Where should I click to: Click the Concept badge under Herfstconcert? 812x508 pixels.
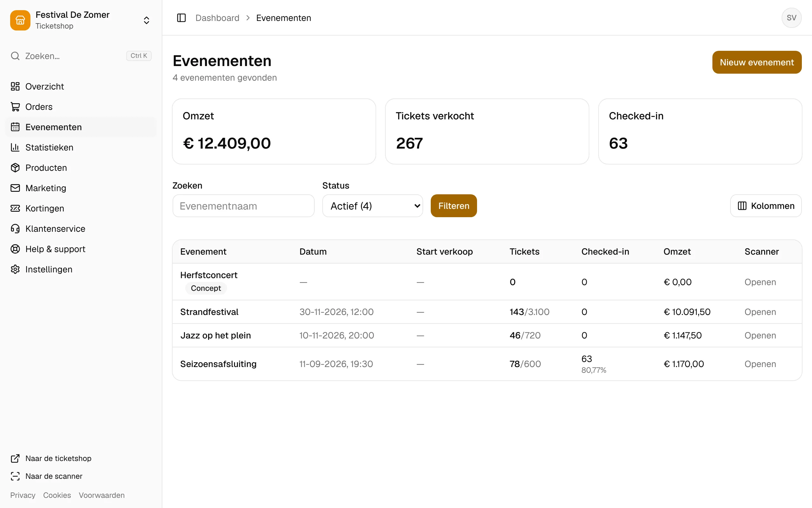pyautogui.click(x=206, y=288)
